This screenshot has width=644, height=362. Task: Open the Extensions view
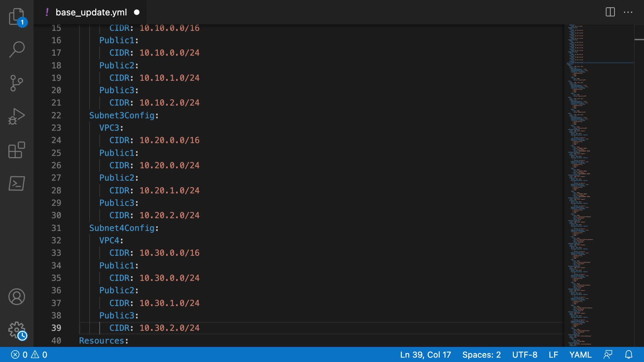(x=16, y=150)
